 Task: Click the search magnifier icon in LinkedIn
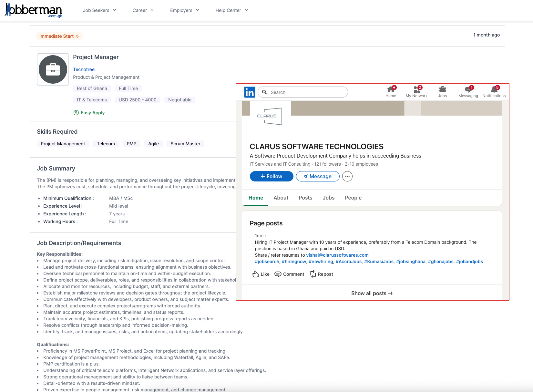264,92
